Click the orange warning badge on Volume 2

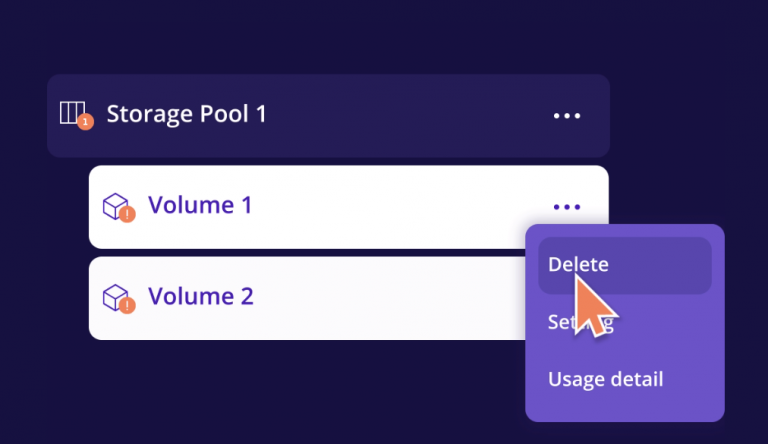(x=127, y=305)
